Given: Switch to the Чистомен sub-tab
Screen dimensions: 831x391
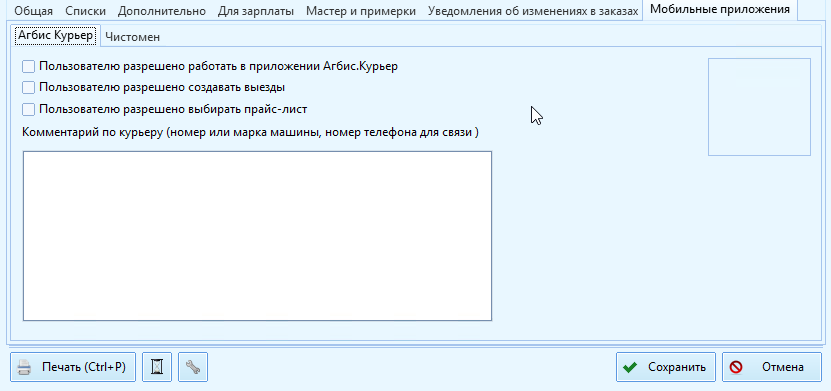Looking at the screenshot, I should [x=132, y=37].
